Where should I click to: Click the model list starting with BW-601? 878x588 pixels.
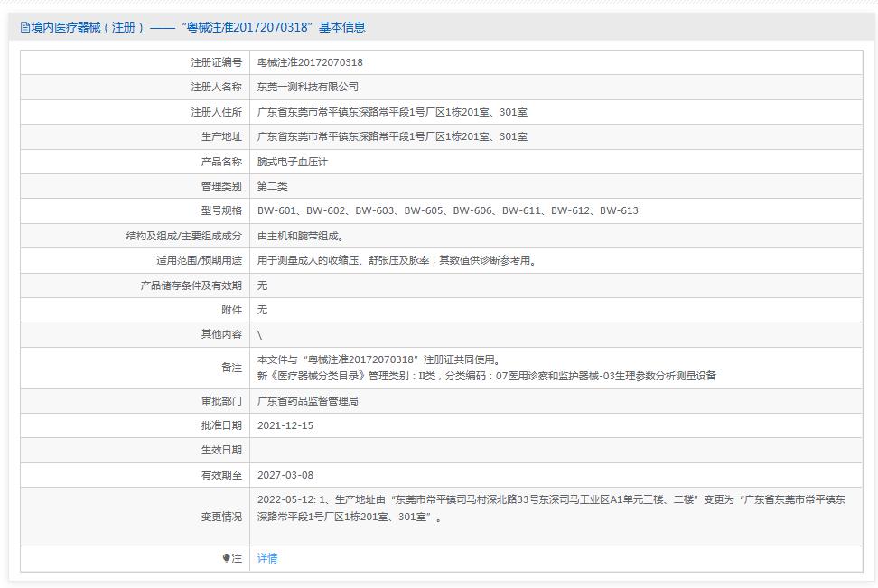[447, 210]
